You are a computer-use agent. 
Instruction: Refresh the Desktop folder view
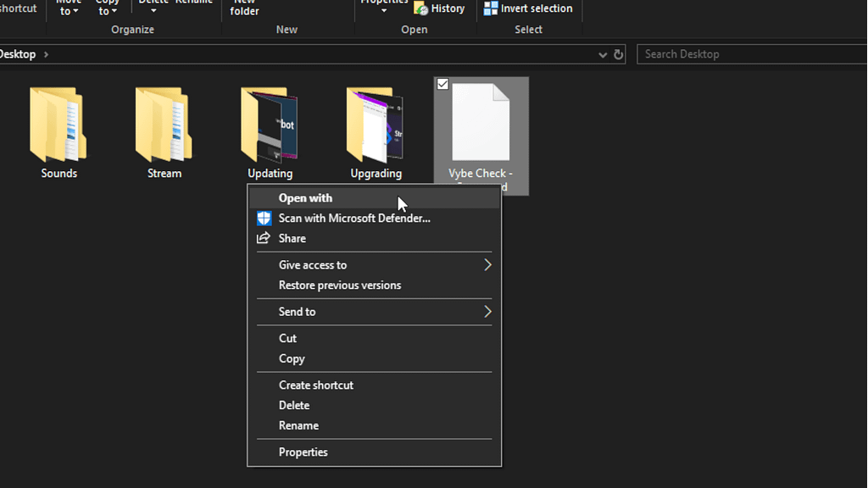[x=619, y=54]
